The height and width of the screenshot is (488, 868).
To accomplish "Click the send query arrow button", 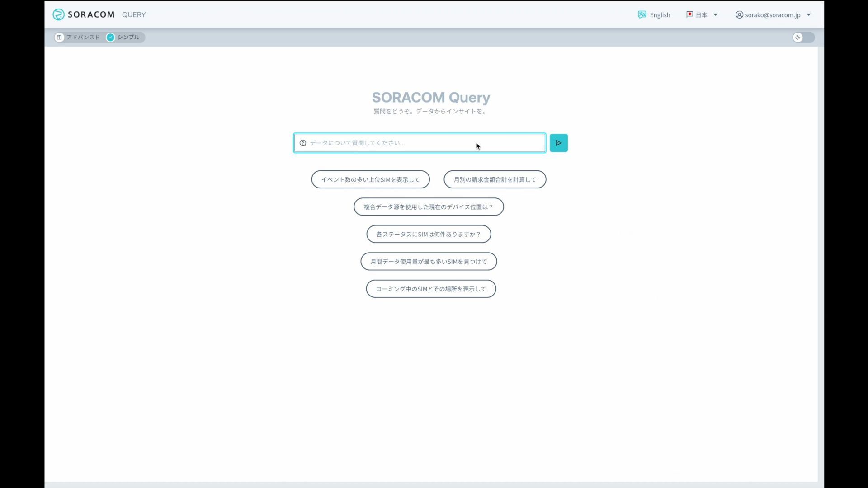I will (559, 143).
